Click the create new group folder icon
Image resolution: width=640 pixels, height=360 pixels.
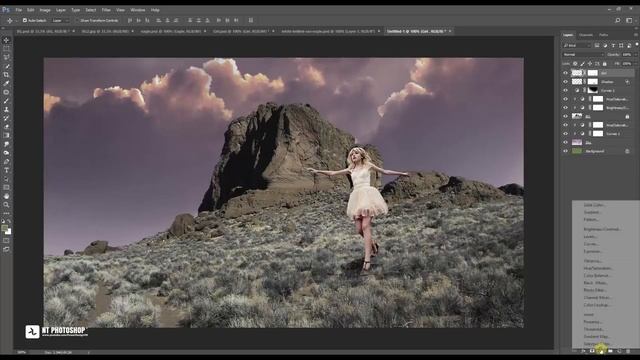point(610,351)
